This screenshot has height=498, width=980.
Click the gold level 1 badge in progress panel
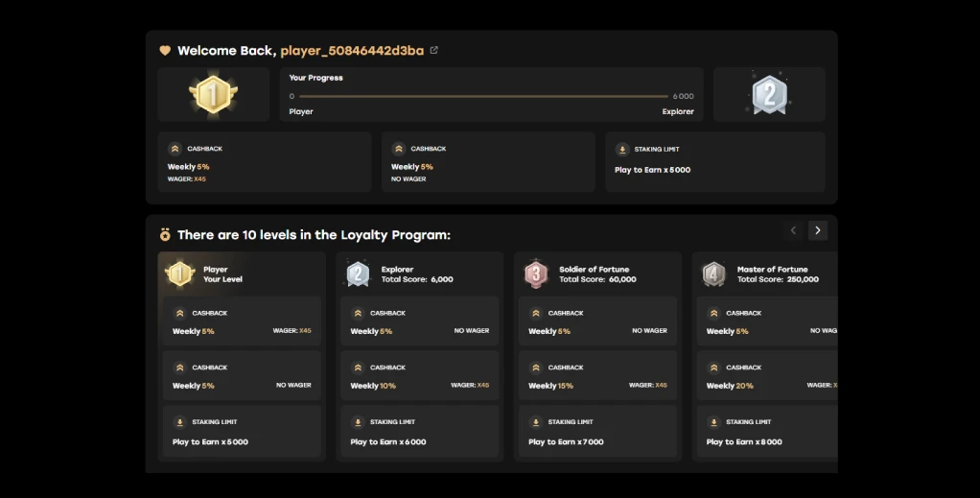pos(213,94)
